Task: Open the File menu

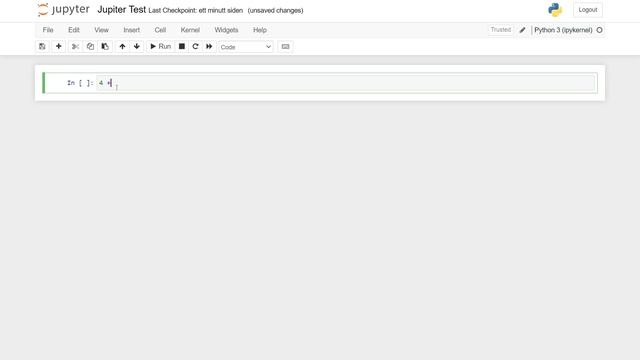Action: [x=48, y=30]
